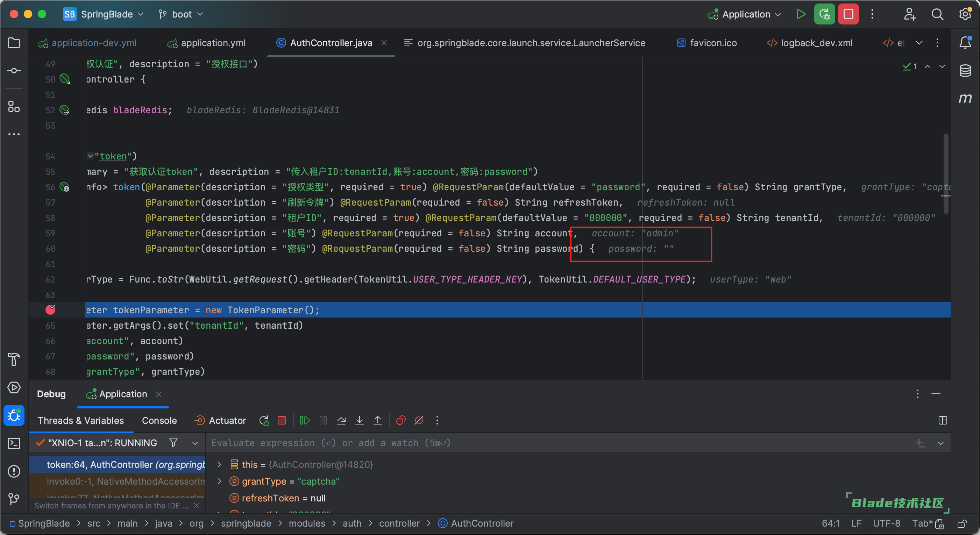This screenshot has width=980, height=535.
Task: Open the Commit tool window icon
Action: 14,71
